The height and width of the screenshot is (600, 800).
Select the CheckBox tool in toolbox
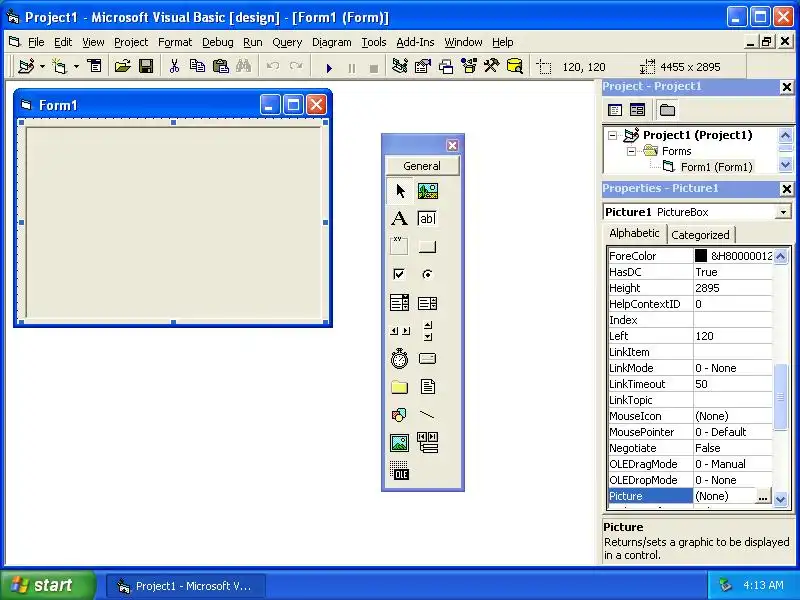click(x=399, y=274)
